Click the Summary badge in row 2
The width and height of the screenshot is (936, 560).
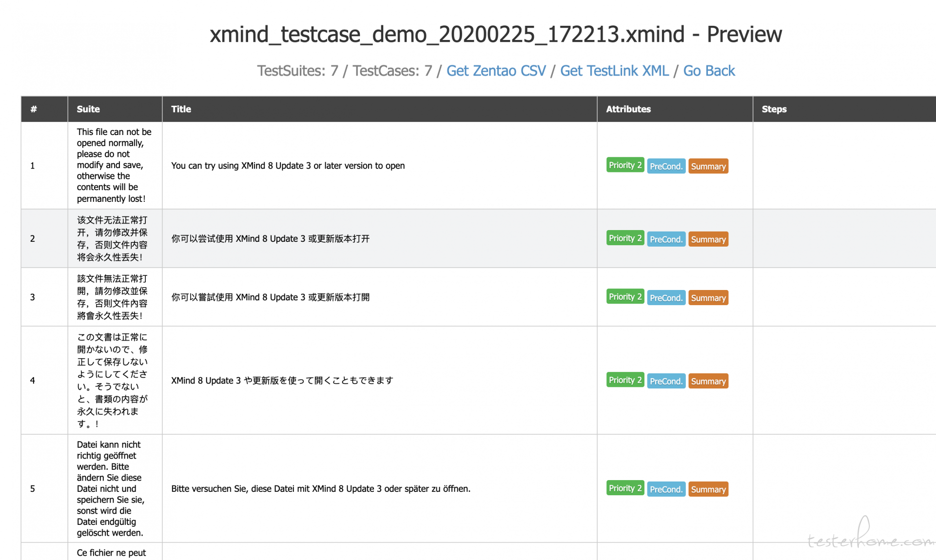[708, 239]
